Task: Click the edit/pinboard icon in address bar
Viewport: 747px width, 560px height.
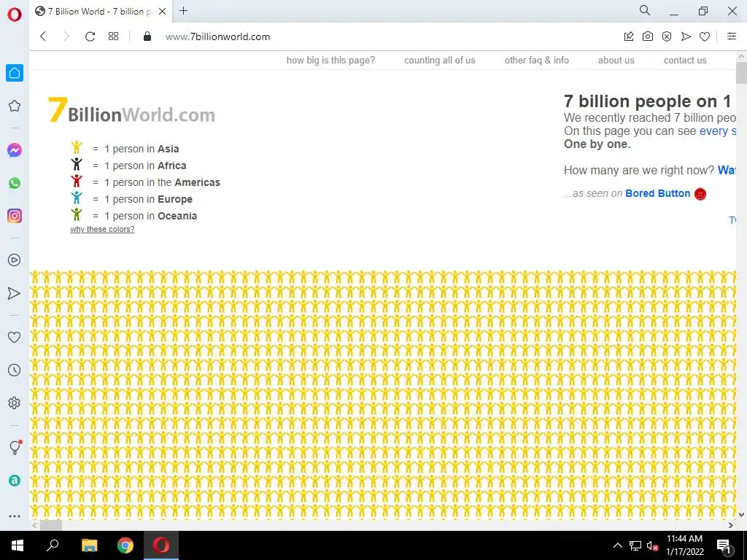Action: pyautogui.click(x=629, y=36)
